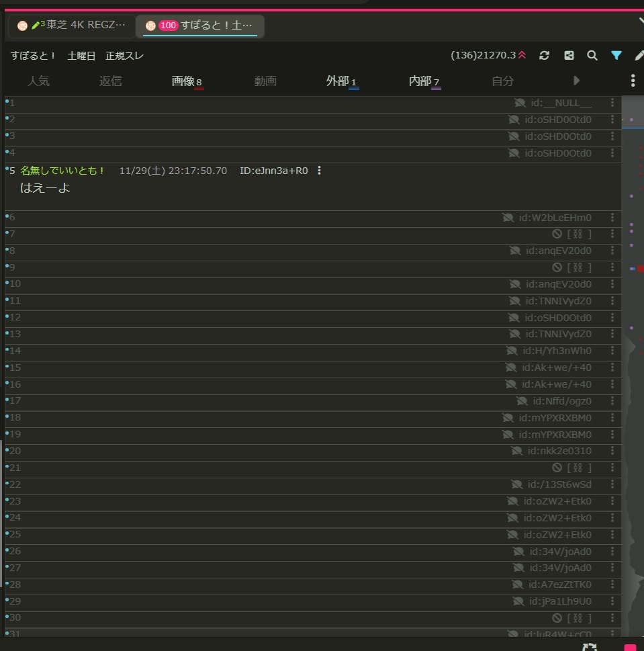Click the share icon in thread header
The height and width of the screenshot is (651, 644).
(569, 56)
